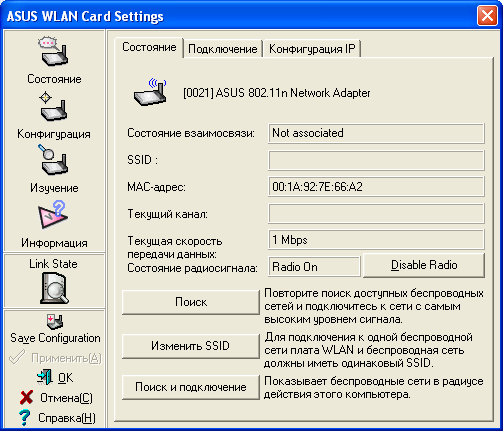Click the empty SSID field
The height and width of the screenshot is (431, 503).
tap(376, 160)
